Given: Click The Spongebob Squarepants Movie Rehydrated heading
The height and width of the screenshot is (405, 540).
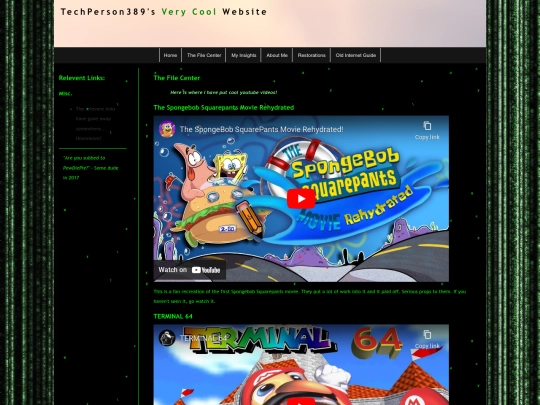Looking at the screenshot, I should coord(224,107).
